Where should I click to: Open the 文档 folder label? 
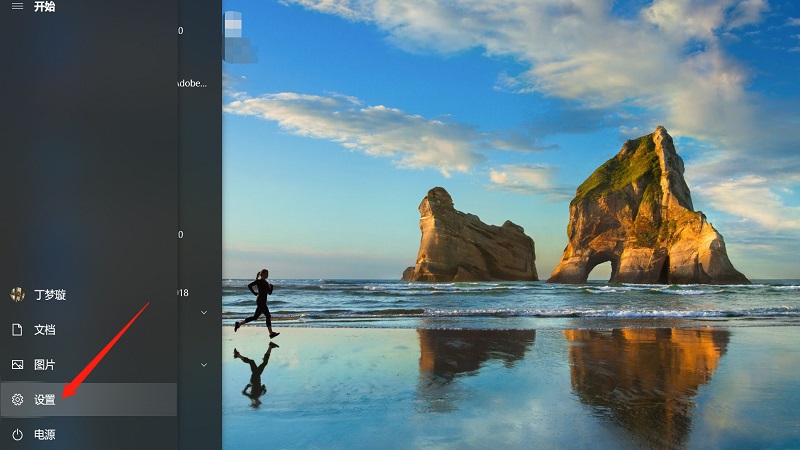tap(45, 330)
